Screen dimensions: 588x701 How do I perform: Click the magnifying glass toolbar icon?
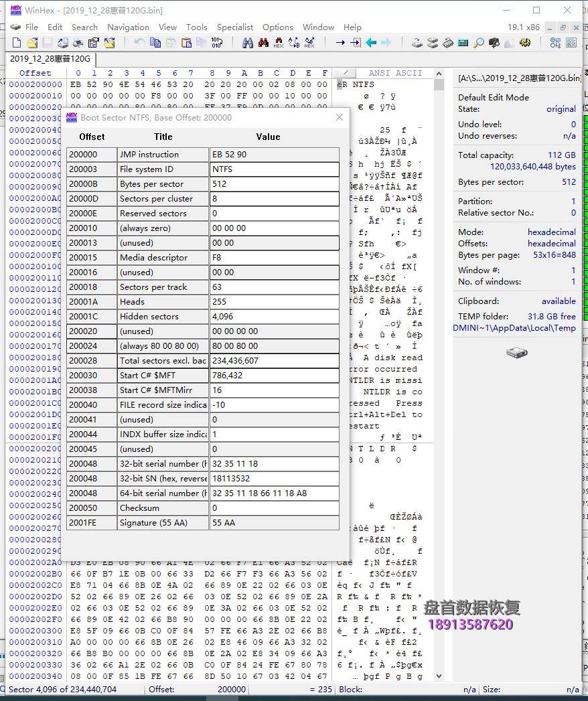[x=479, y=43]
